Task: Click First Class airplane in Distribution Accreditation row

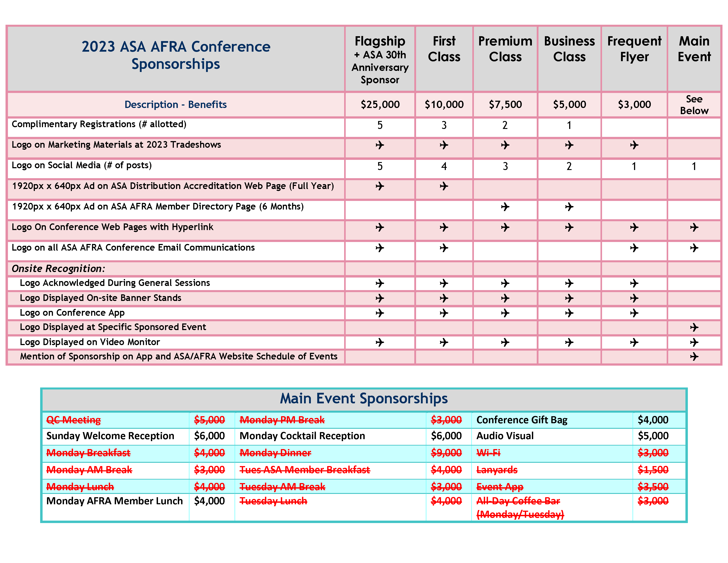Action: pyautogui.click(x=444, y=186)
